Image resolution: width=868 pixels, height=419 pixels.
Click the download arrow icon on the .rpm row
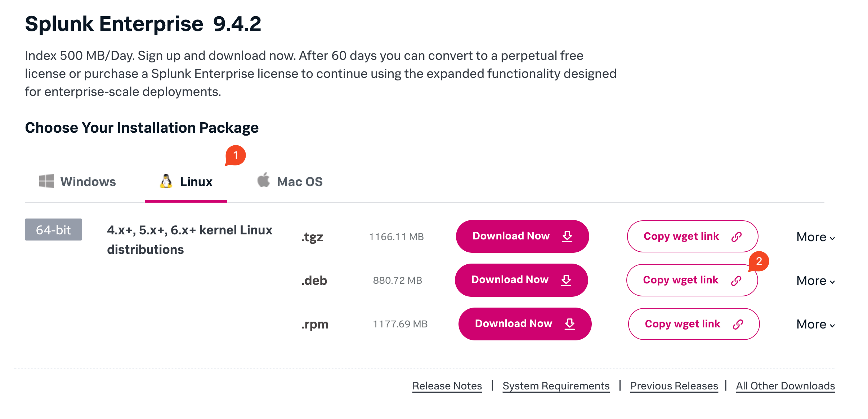(570, 324)
